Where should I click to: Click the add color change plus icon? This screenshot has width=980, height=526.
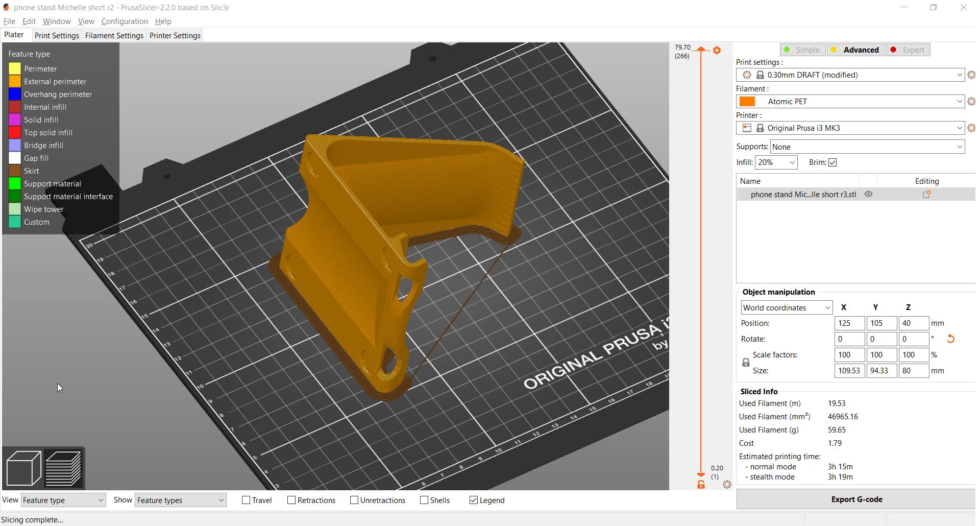click(717, 50)
